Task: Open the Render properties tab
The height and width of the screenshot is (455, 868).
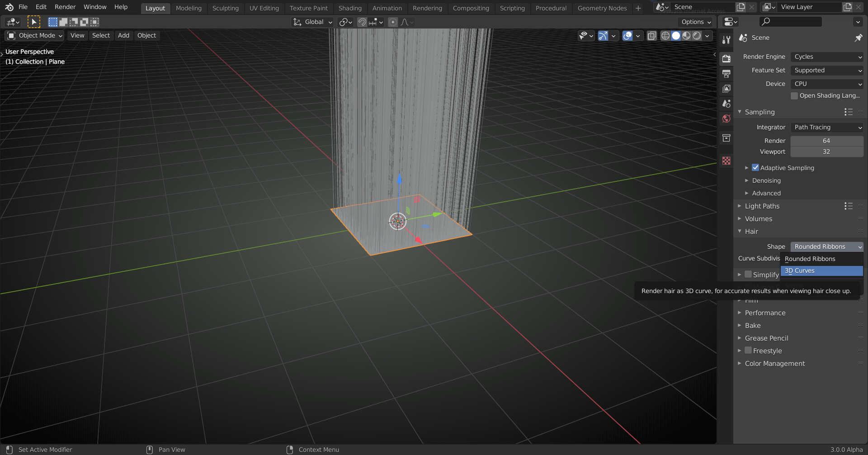Action: click(726, 59)
